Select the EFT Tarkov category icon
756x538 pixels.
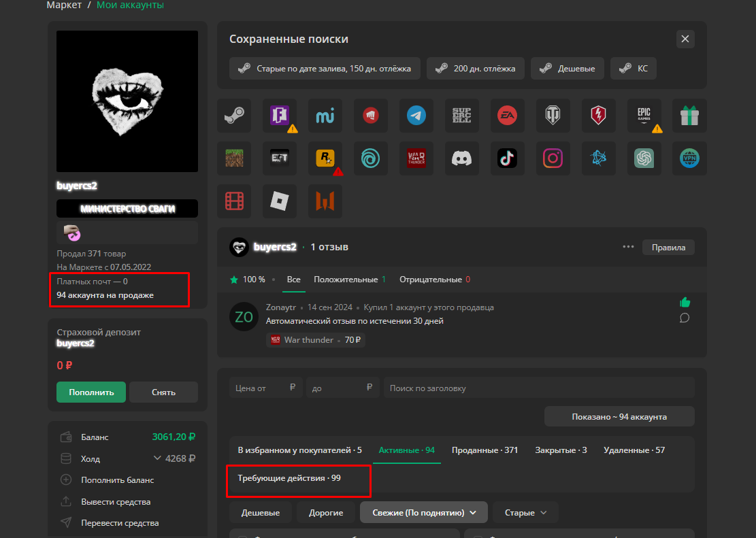pyautogui.click(x=280, y=158)
